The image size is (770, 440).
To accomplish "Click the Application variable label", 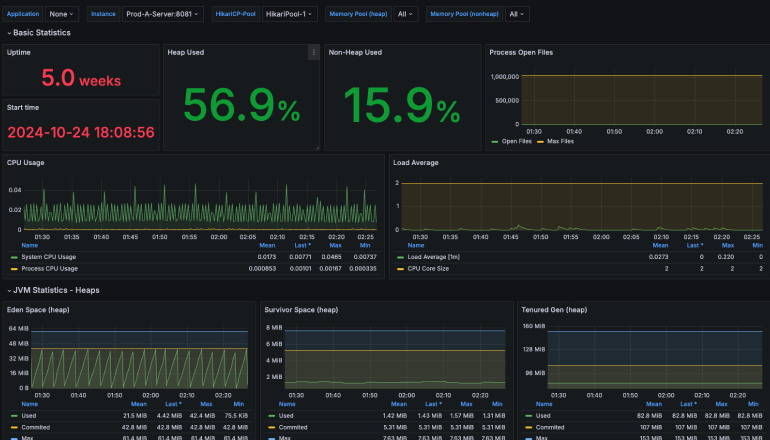I will (23, 14).
